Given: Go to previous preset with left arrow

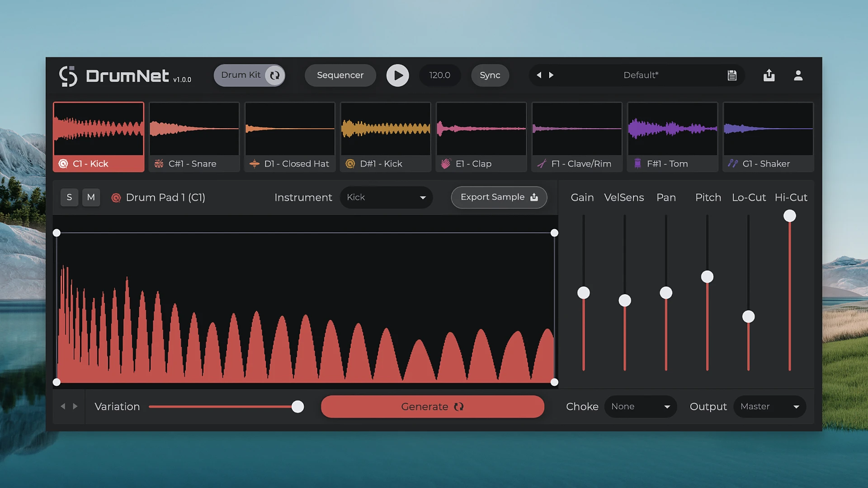Looking at the screenshot, I should [539, 75].
